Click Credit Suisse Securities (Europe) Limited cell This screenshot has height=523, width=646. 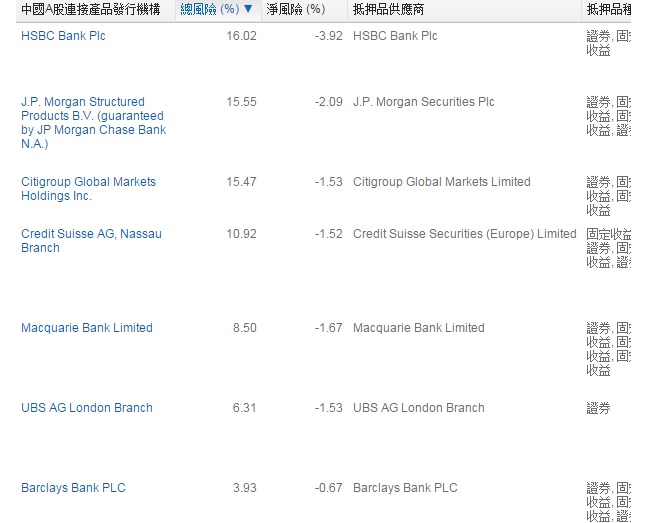[464, 234]
